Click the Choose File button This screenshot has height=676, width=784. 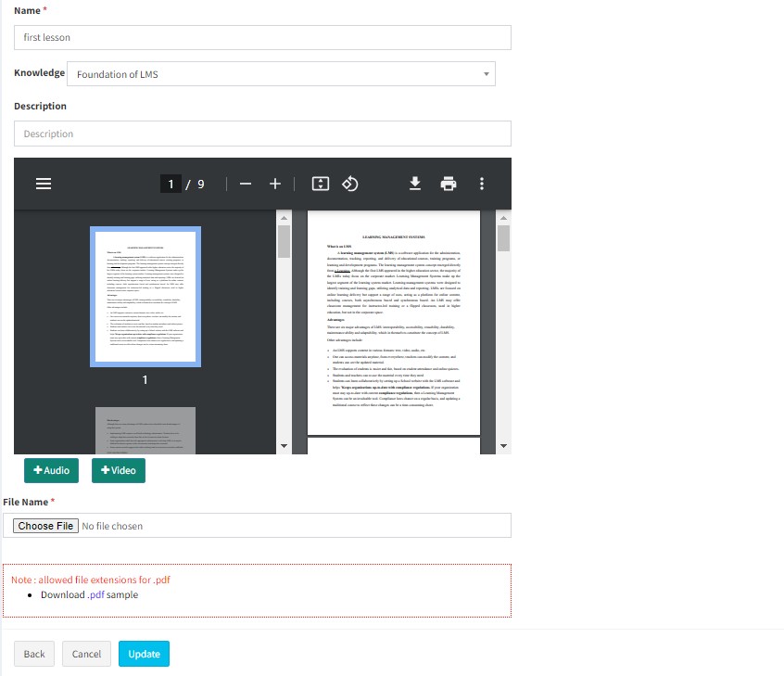[x=45, y=526]
